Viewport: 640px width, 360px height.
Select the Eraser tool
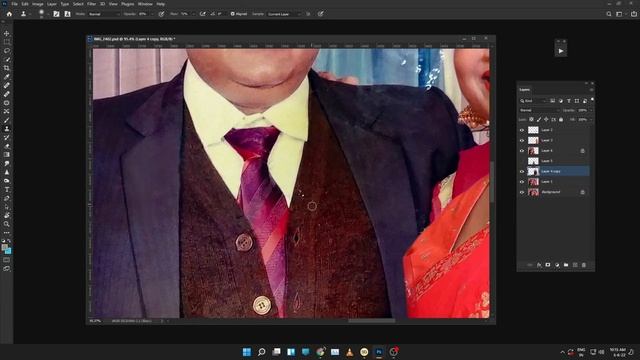(7, 146)
